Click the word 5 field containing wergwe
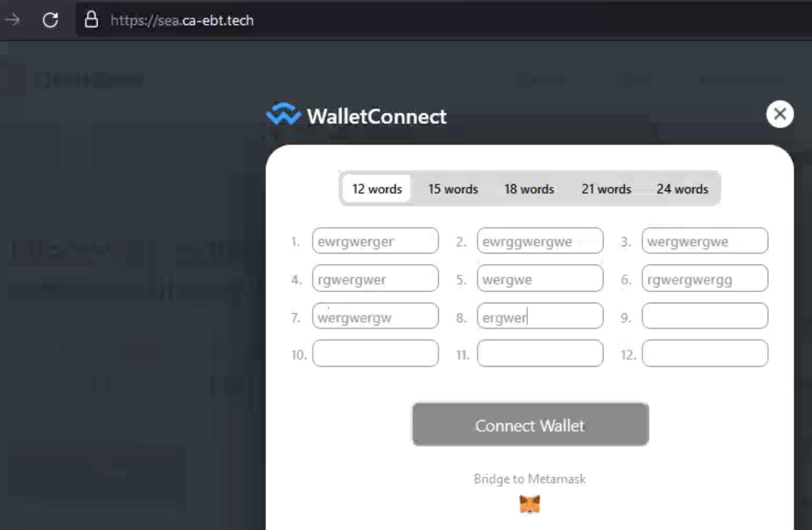The height and width of the screenshot is (530, 812). pos(540,279)
